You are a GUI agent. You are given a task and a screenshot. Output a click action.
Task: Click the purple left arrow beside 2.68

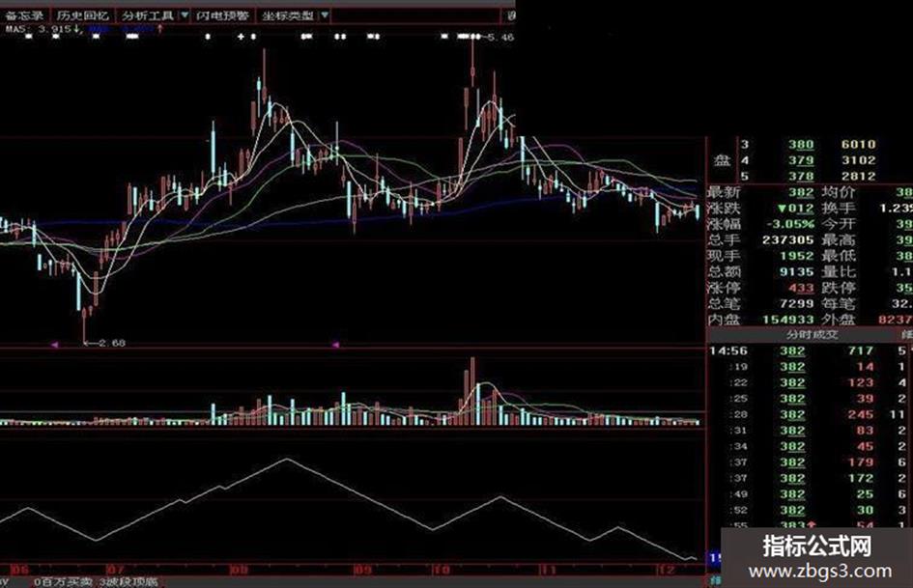pyautogui.click(x=54, y=345)
